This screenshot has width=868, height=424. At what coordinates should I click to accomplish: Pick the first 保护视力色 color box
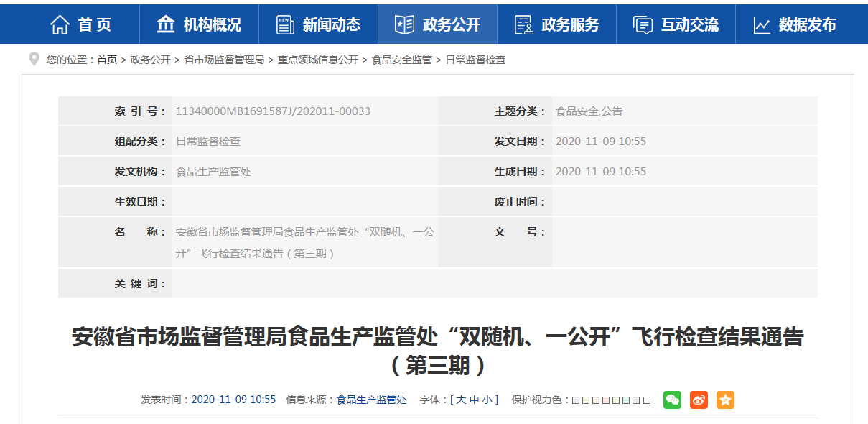pos(577,400)
